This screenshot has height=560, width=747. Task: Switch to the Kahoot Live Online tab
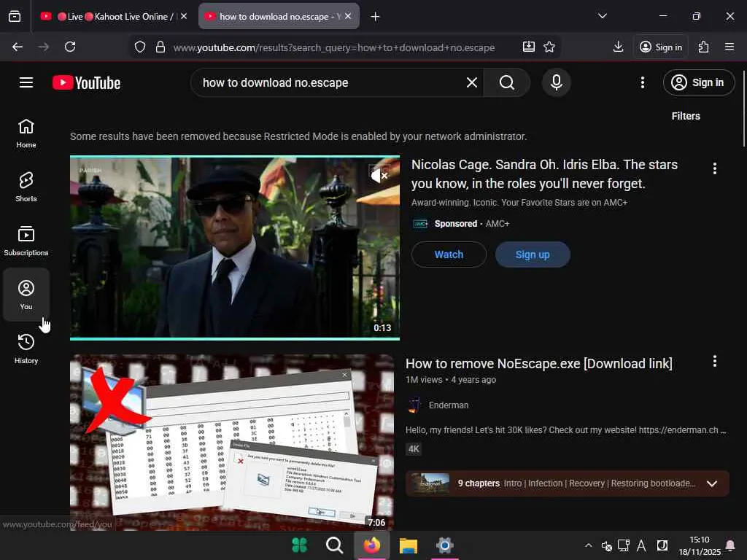point(113,16)
